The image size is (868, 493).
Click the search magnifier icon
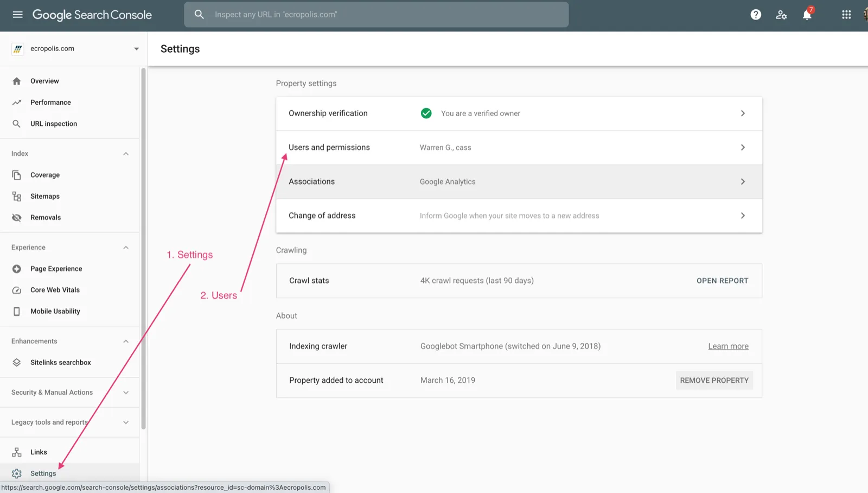point(199,15)
